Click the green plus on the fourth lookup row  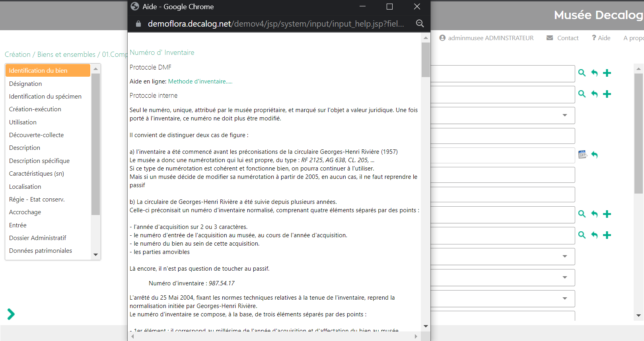pos(607,235)
